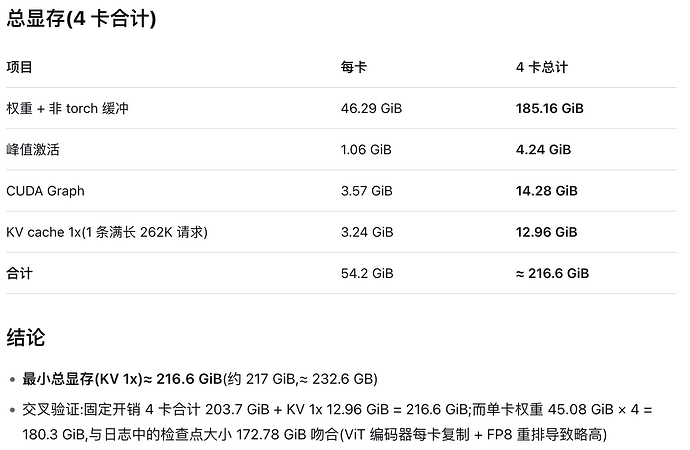This screenshot has width=690, height=450.
Task: Click the 14.28 GiB total cell
Action: coord(547,191)
